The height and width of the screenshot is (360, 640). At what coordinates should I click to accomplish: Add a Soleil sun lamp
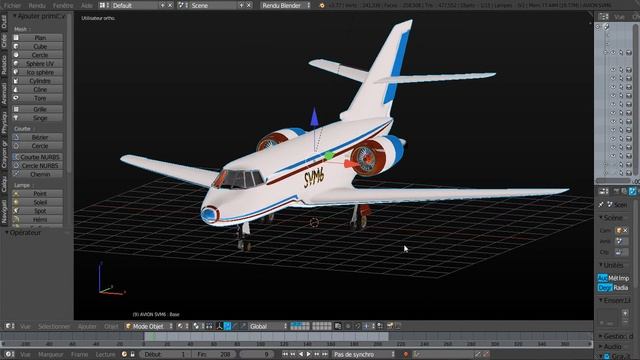38,202
